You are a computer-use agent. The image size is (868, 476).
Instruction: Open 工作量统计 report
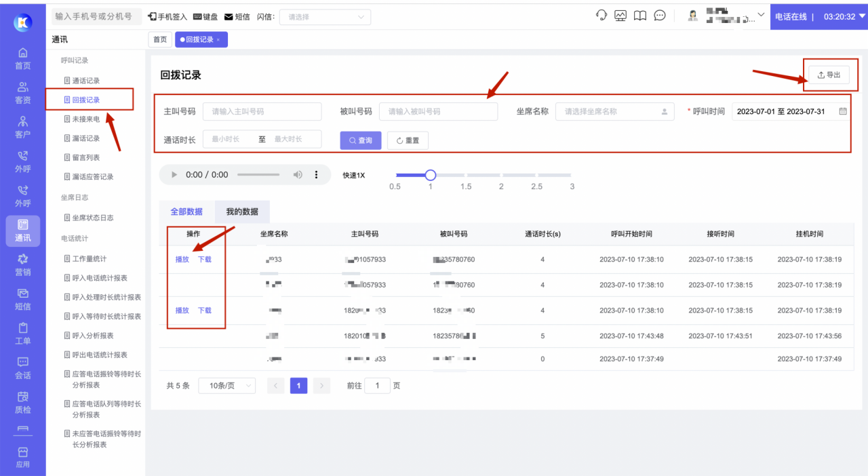coord(85,258)
